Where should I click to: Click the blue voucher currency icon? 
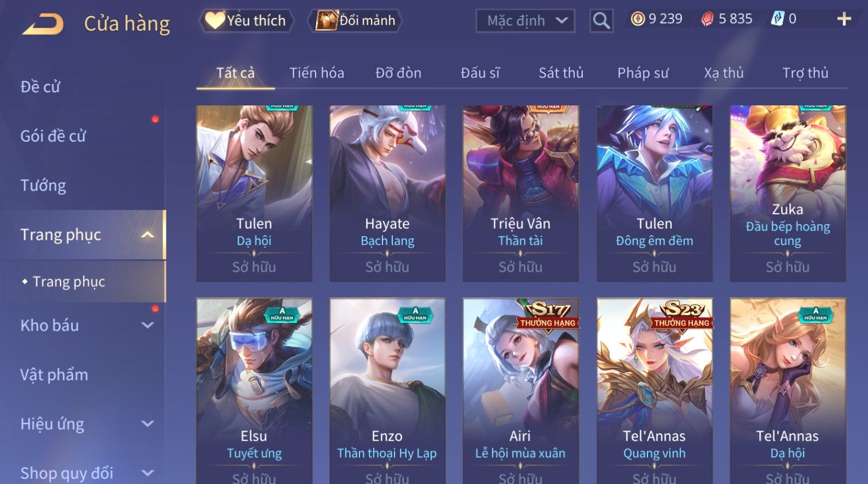(778, 20)
